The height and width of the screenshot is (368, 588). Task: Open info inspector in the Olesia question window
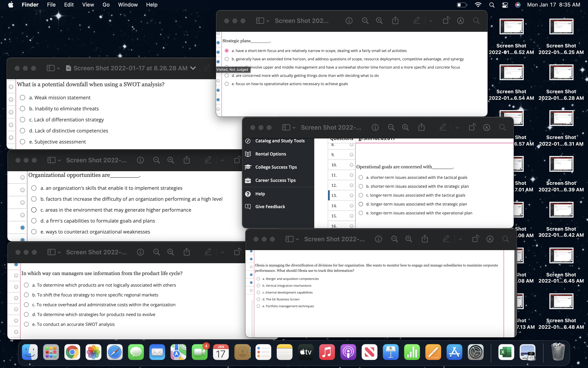[378, 239]
